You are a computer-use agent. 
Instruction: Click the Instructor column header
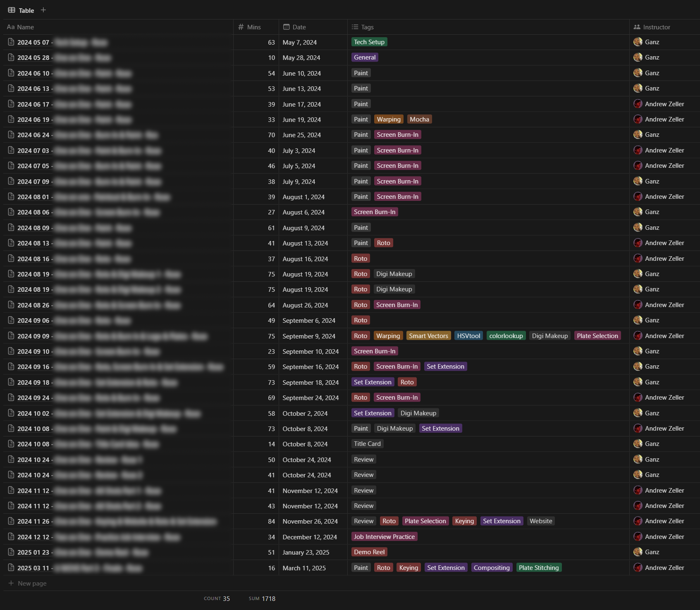(x=656, y=27)
